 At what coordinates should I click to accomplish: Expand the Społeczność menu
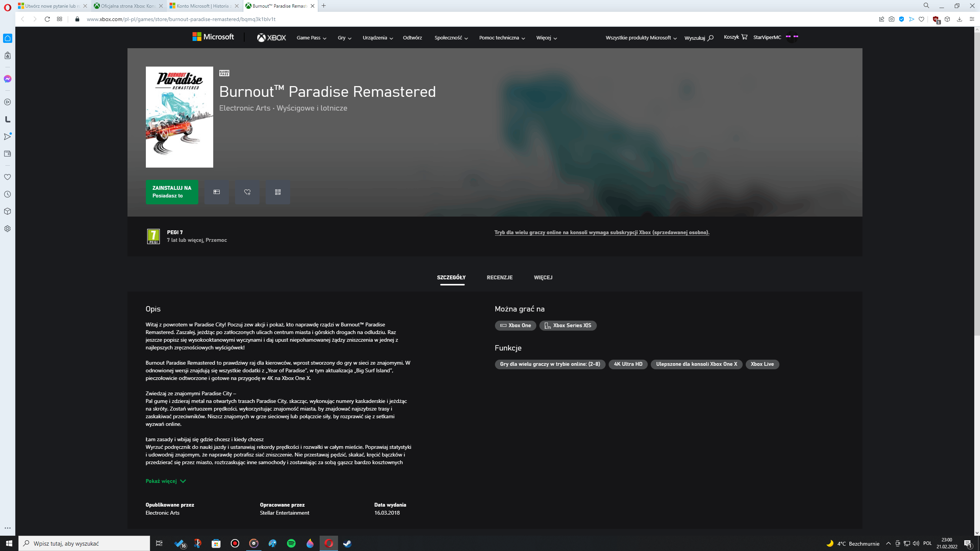pos(451,38)
